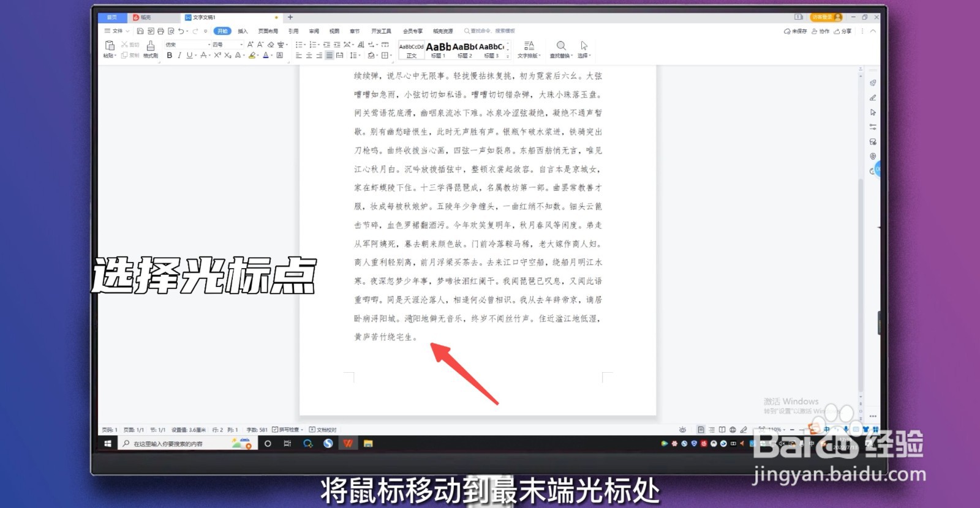This screenshot has height=508, width=980.
Task: Switch to the Developer Tools (开发工具) tab
Action: click(381, 31)
